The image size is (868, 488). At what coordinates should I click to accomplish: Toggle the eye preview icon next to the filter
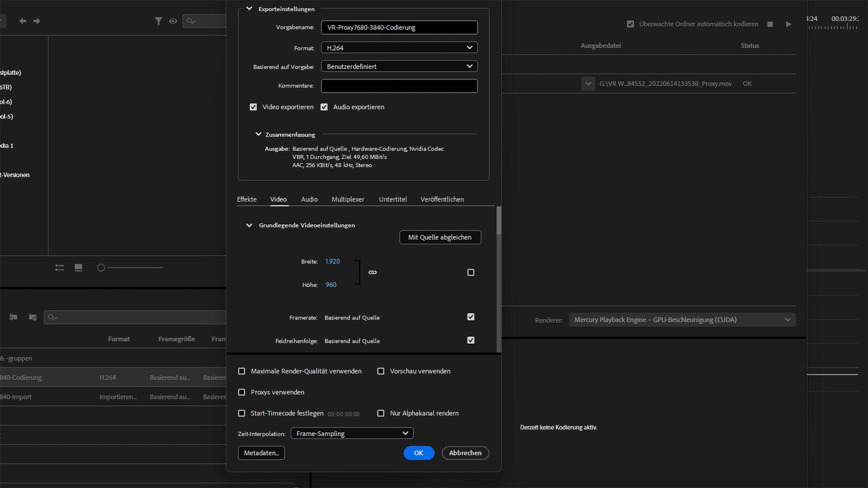(x=173, y=21)
